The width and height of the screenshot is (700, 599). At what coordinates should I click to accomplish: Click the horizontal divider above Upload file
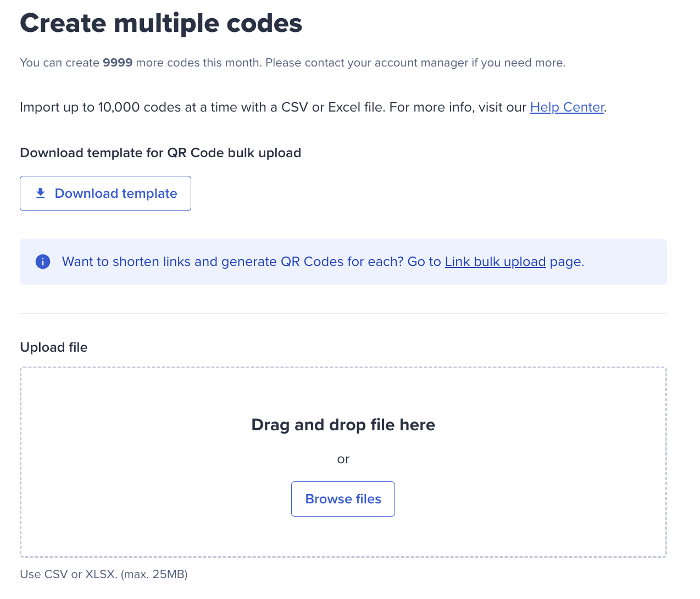click(x=343, y=313)
